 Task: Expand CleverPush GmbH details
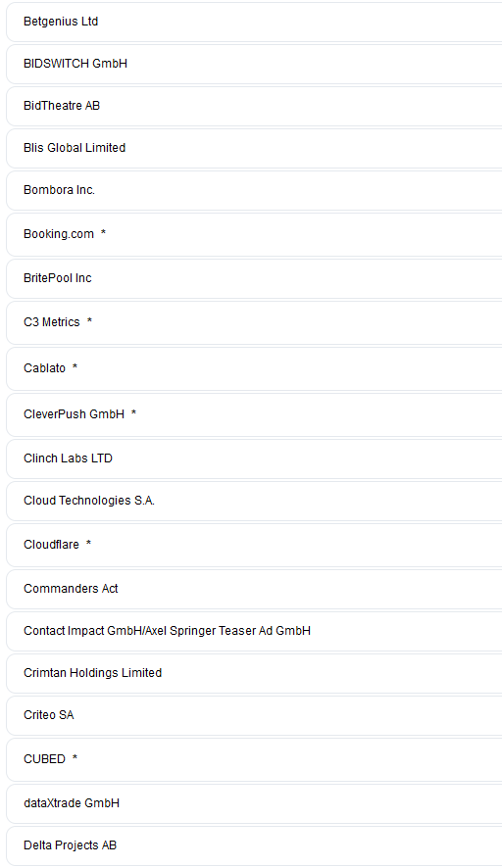254,414
